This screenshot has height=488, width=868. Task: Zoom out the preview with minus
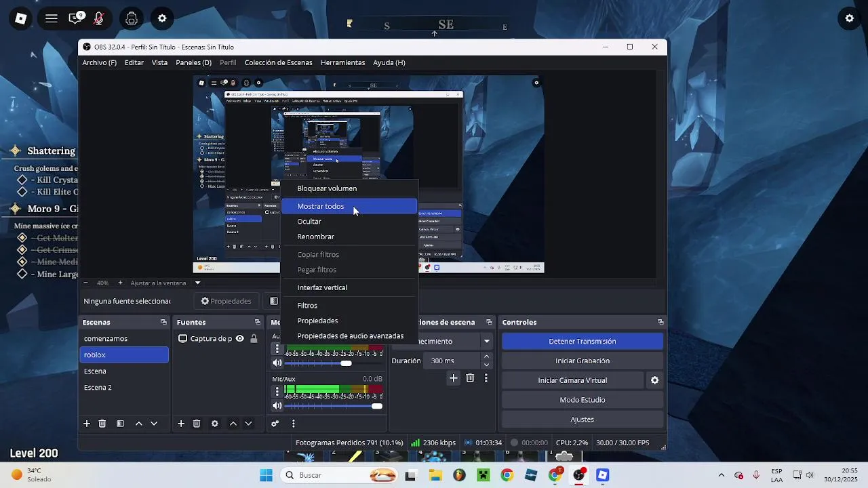[x=85, y=283]
